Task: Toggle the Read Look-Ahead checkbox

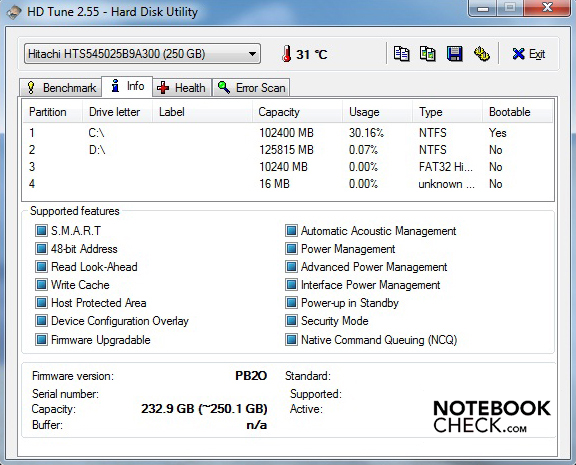Action: [41, 267]
